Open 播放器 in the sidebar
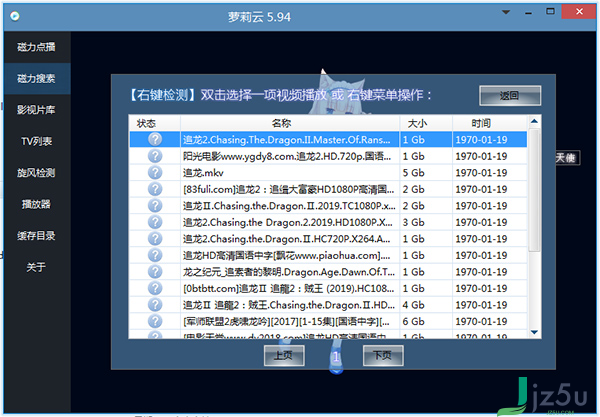Viewport: 600px width, 417px height. pos(37,204)
